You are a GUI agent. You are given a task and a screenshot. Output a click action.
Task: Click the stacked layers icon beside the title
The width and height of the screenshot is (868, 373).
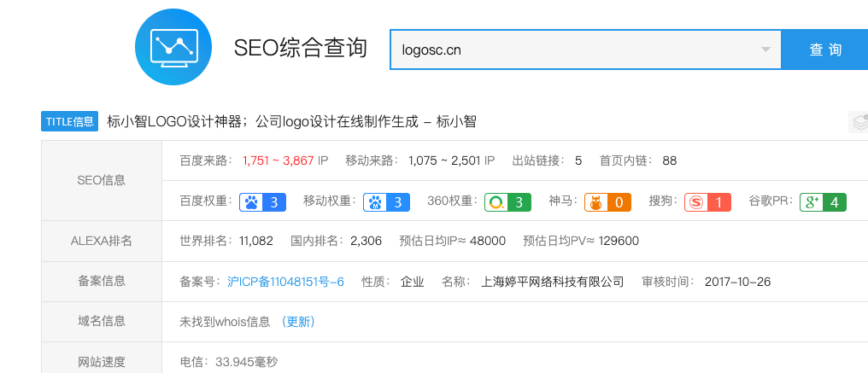tap(859, 122)
